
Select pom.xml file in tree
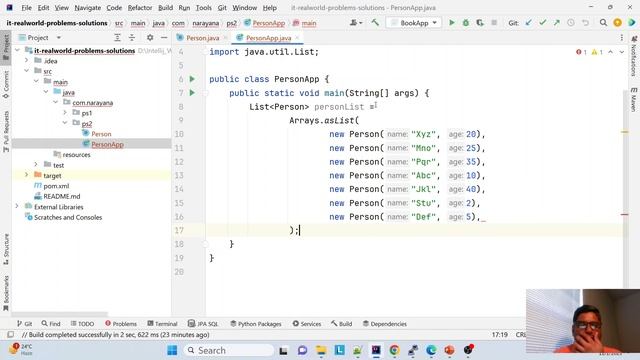(x=56, y=186)
